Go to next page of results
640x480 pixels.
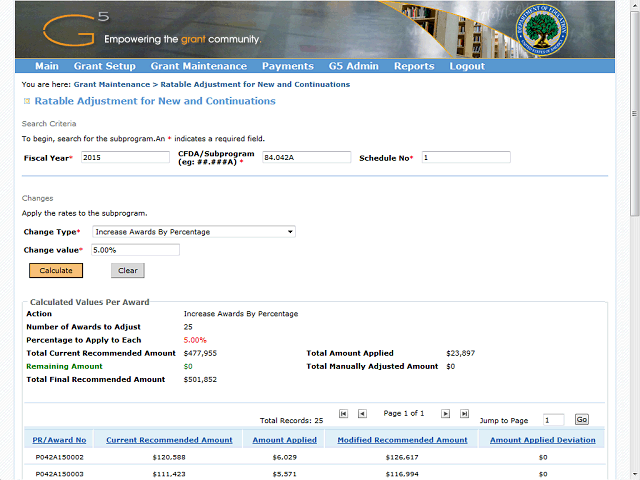pos(445,414)
